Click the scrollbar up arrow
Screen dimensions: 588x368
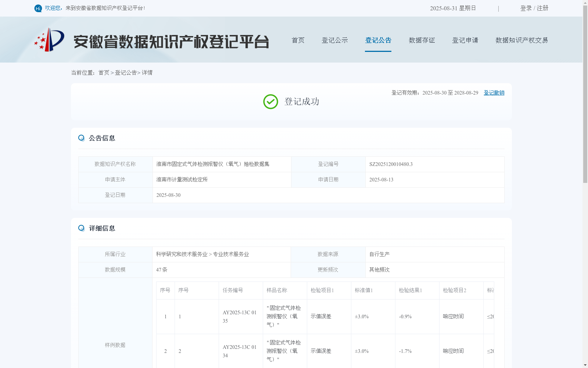(585, 3)
